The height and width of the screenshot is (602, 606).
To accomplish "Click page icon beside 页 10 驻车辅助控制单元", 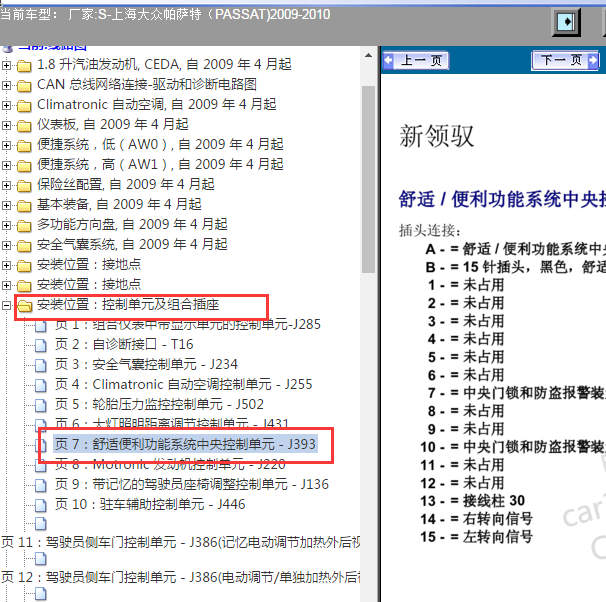I will (x=41, y=505).
